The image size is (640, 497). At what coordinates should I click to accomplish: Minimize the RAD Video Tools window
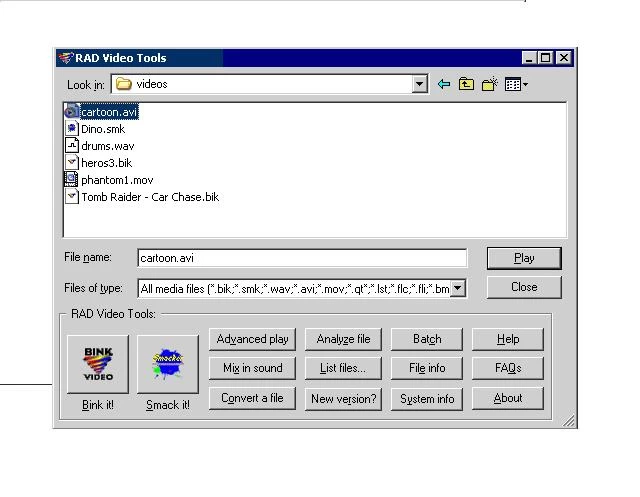click(x=529, y=58)
